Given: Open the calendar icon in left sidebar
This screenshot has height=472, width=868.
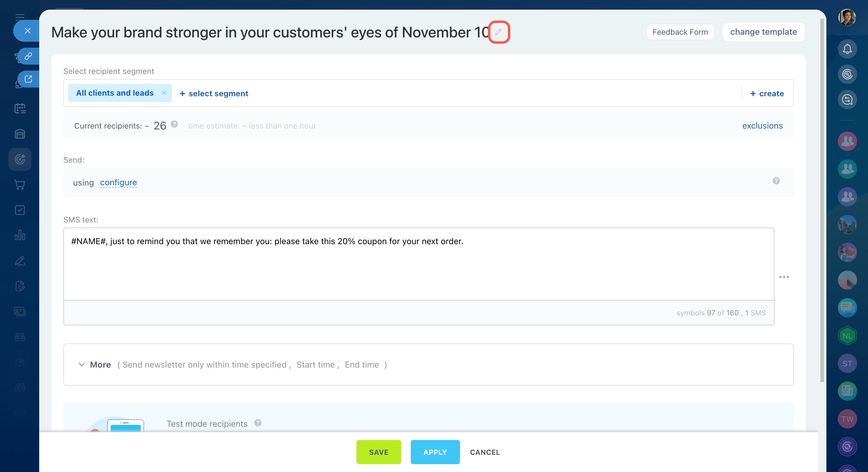Looking at the screenshot, I should click(x=20, y=108).
